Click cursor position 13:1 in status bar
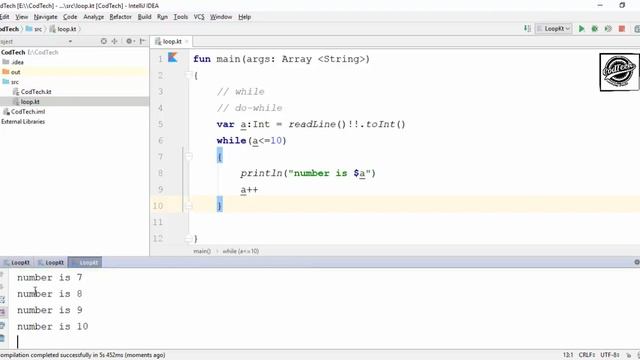This screenshot has height=360, width=640. 568,355
